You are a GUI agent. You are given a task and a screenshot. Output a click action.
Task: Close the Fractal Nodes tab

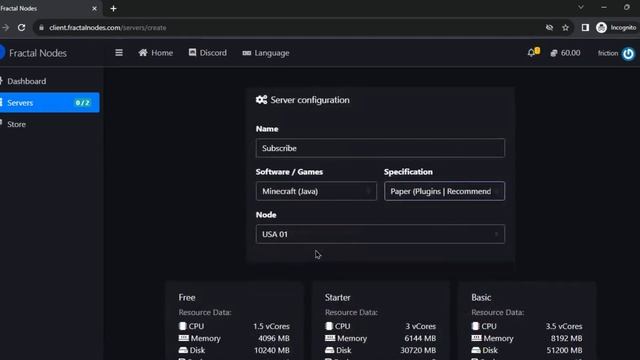click(94, 8)
